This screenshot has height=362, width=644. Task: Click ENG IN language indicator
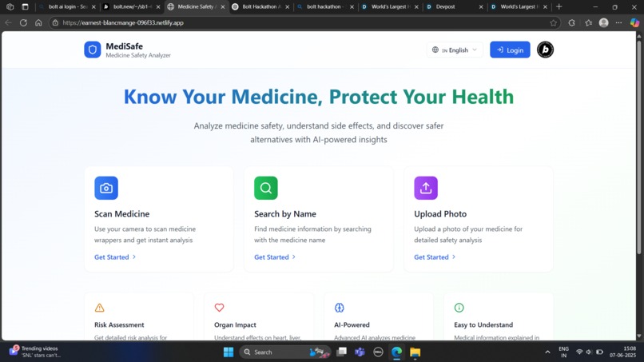click(563, 352)
